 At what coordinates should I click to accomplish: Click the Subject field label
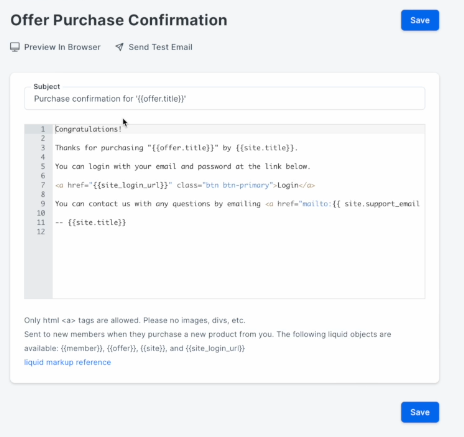pyautogui.click(x=47, y=87)
